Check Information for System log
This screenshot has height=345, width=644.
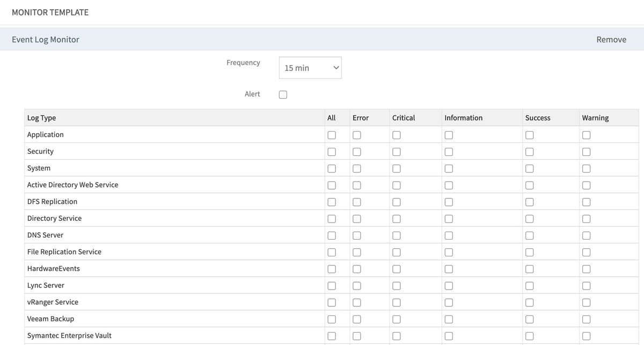[x=449, y=168]
